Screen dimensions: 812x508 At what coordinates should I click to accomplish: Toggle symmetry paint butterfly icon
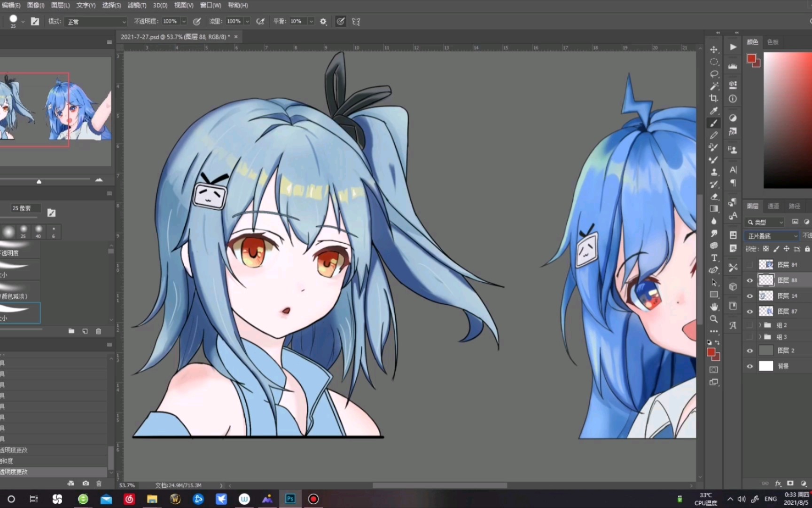(356, 22)
